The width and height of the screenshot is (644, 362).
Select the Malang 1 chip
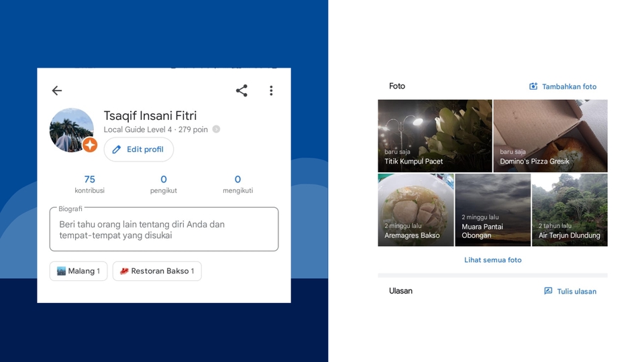click(x=78, y=271)
